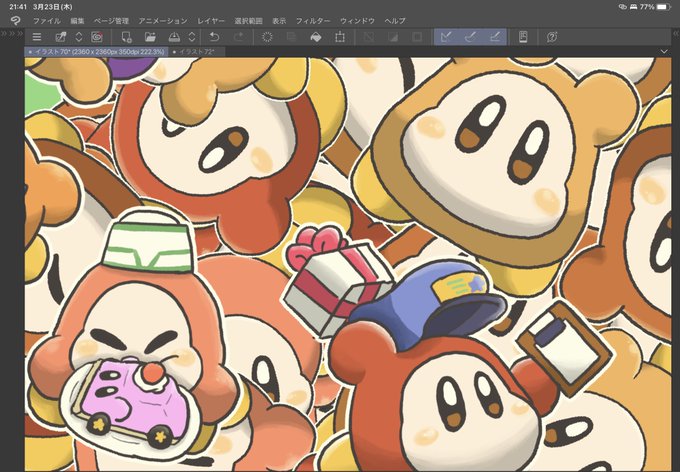Open the Clip Studio support icon
The image size is (680, 472).
click(x=552, y=37)
